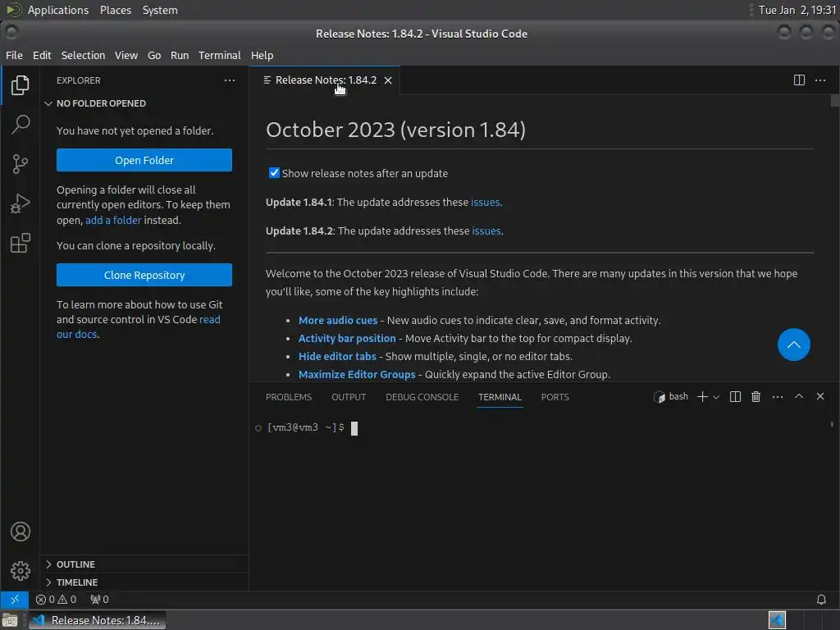Switch to the PROBLEMS panel tab
The height and width of the screenshot is (630, 840).
click(x=288, y=397)
